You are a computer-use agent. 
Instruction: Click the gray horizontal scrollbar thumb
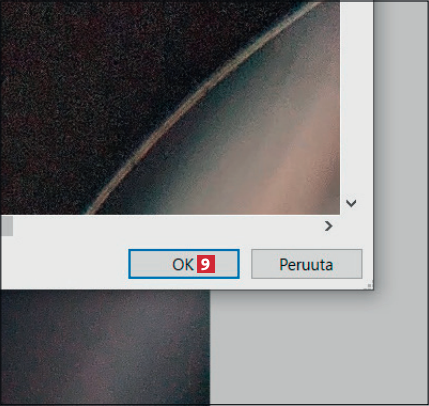(x=7, y=226)
